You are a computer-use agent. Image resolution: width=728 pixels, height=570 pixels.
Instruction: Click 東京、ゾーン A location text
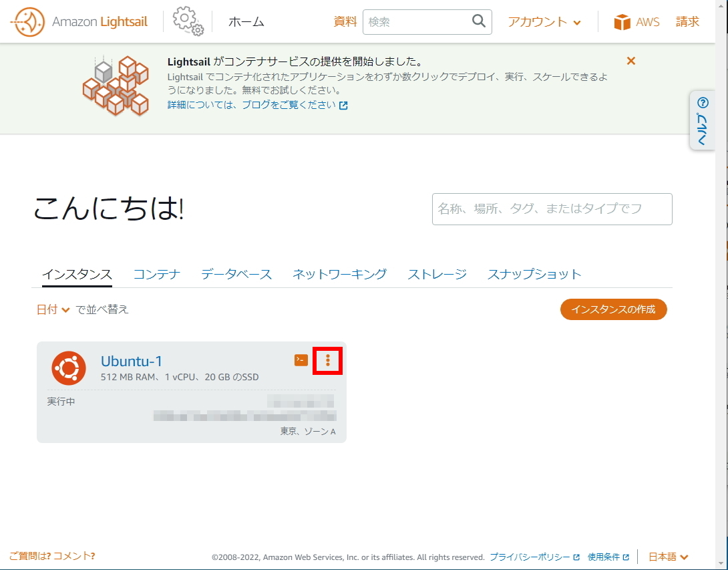pos(308,432)
